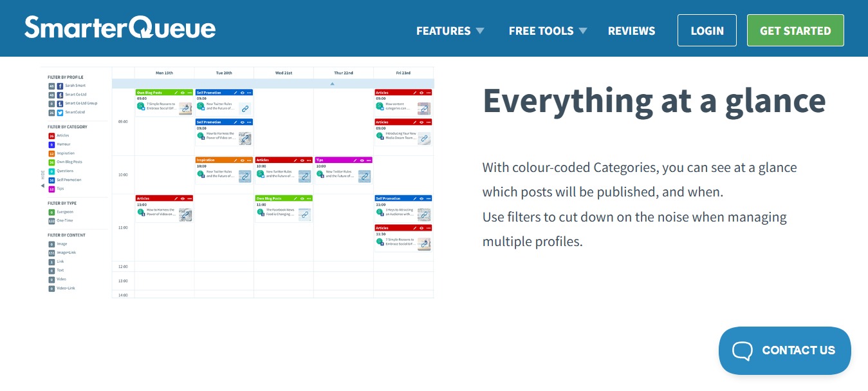Click the pencil edit icon on Monday's Own Blog Posts card
Screen dimensions: 868x391
click(176, 92)
